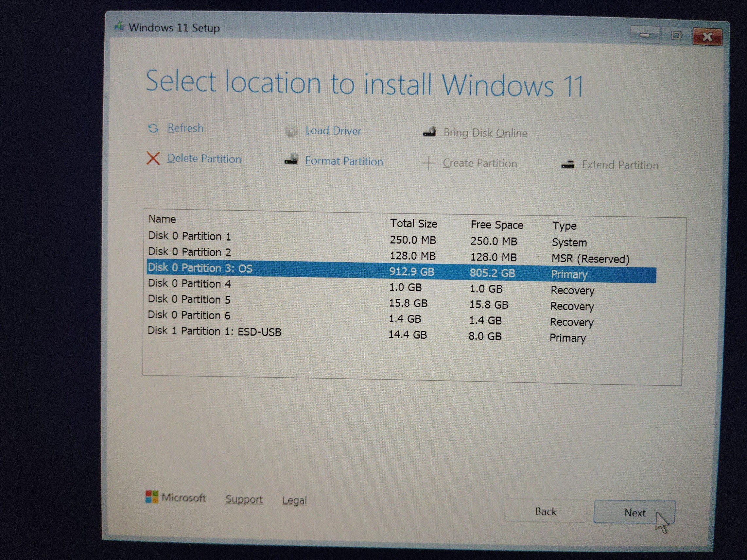The width and height of the screenshot is (747, 560).
Task: Click the 15.8 GB total size cell
Action: point(408,303)
